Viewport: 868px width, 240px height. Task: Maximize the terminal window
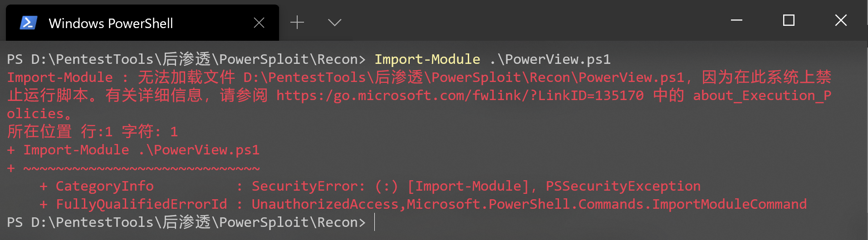click(x=789, y=20)
